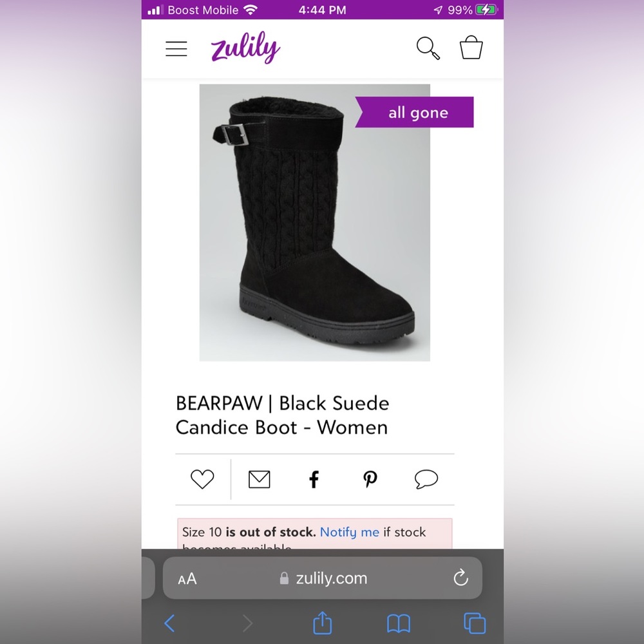
Task: Open Safari bookmarks book icon
Action: [x=399, y=623]
